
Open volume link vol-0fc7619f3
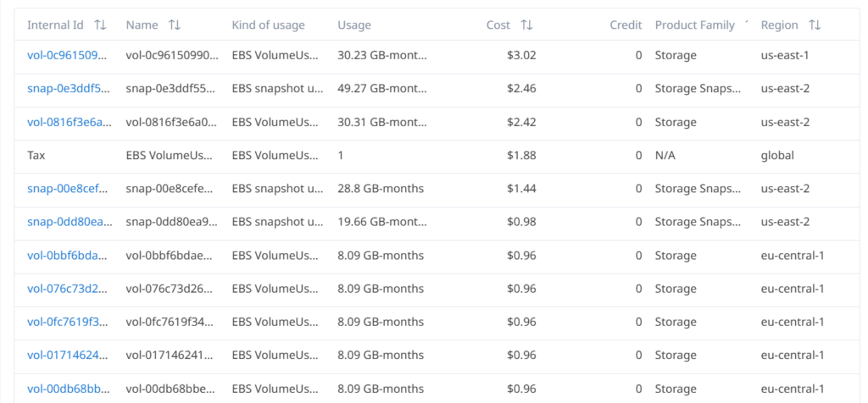pos(70,322)
